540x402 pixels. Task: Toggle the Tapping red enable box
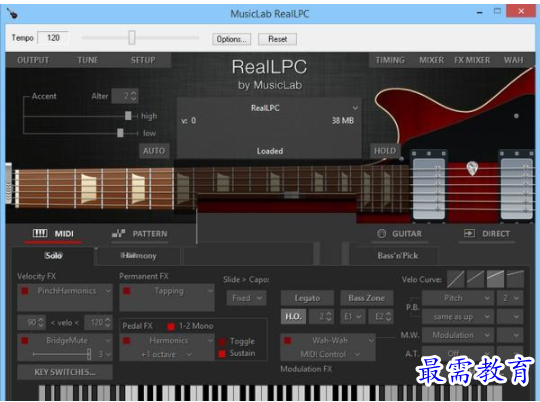[x=127, y=291]
